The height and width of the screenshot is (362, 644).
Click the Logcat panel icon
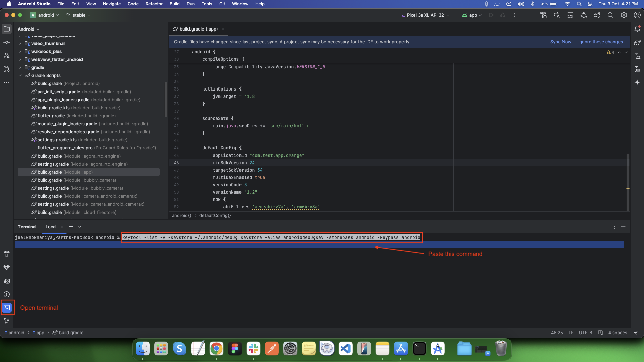point(7,281)
